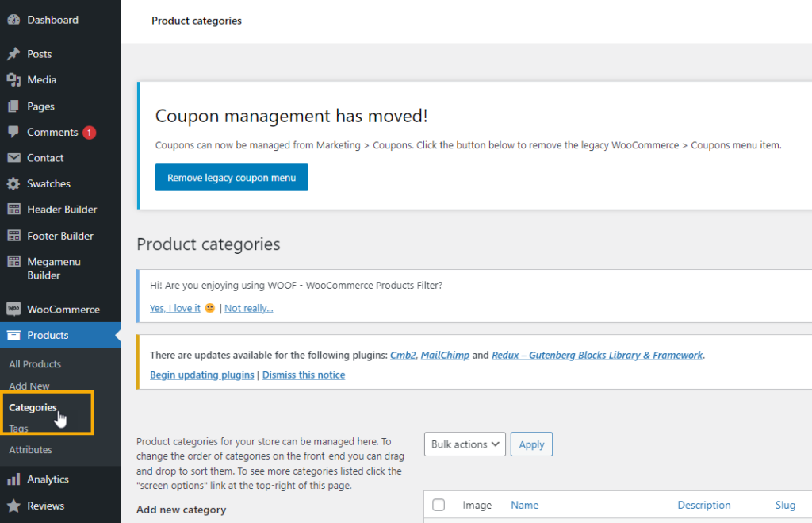Image resolution: width=812 pixels, height=523 pixels.
Task: Open All Products in the submenu
Action: point(35,364)
